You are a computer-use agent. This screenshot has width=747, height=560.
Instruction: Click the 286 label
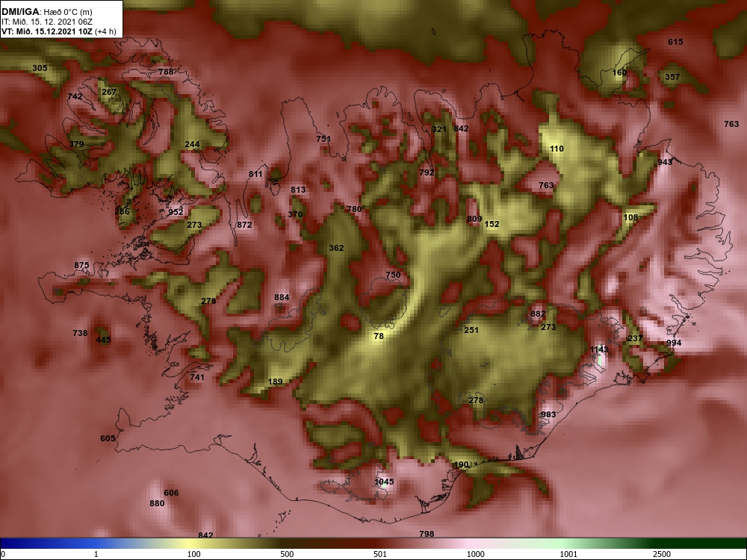coord(122,212)
